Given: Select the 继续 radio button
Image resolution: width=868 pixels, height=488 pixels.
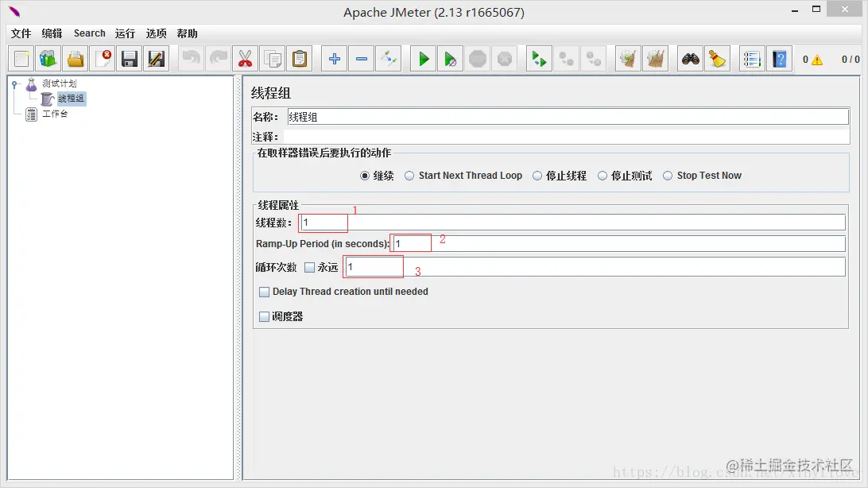Looking at the screenshot, I should (x=365, y=176).
